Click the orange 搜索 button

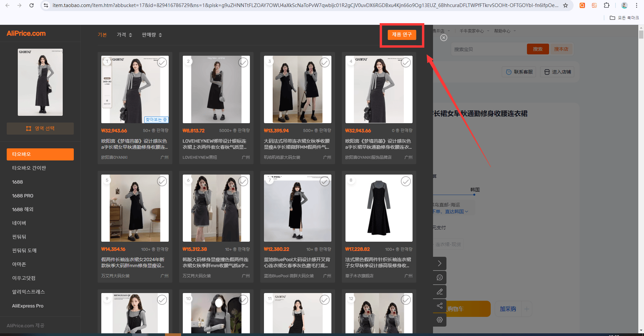(538, 49)
